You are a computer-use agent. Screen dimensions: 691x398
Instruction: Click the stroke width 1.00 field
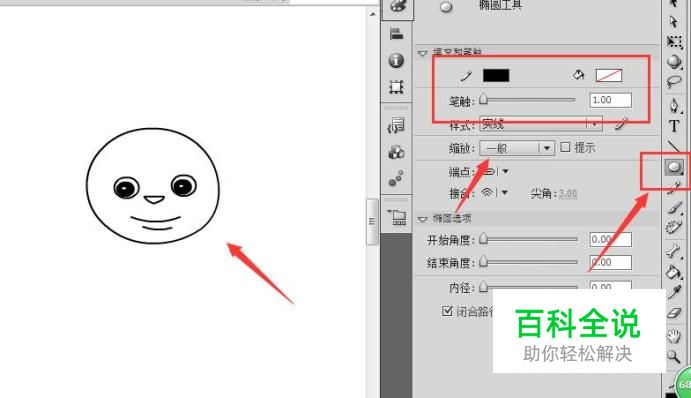click(610, 100)
